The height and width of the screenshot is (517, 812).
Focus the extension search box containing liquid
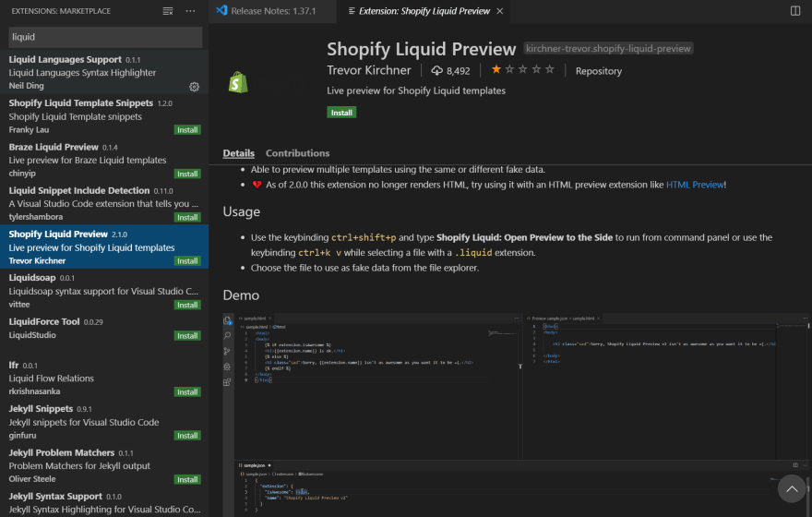click(105, 37)
